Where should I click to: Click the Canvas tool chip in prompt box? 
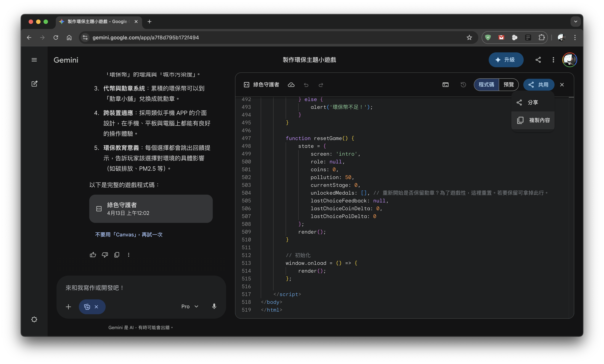[87, 306]
